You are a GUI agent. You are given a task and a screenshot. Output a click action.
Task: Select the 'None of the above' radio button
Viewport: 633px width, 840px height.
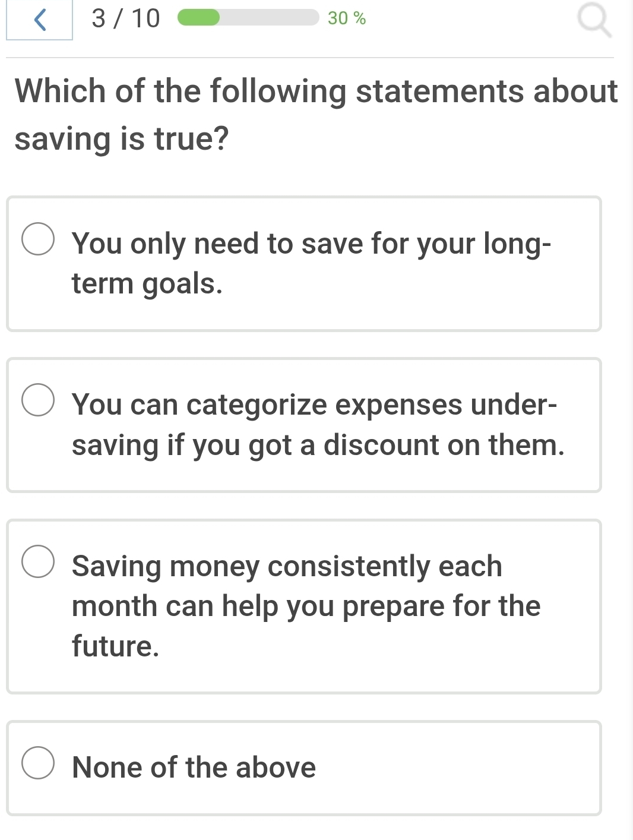[39, 763]
